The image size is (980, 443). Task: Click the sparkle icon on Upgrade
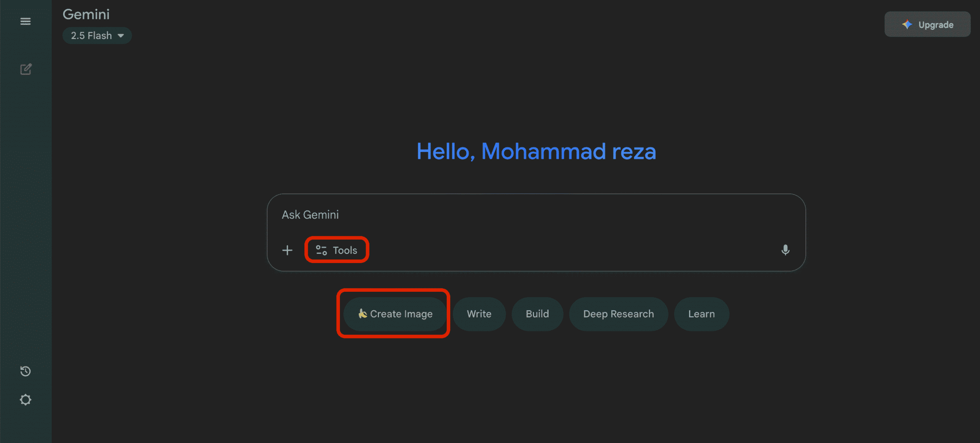(907, 25)
